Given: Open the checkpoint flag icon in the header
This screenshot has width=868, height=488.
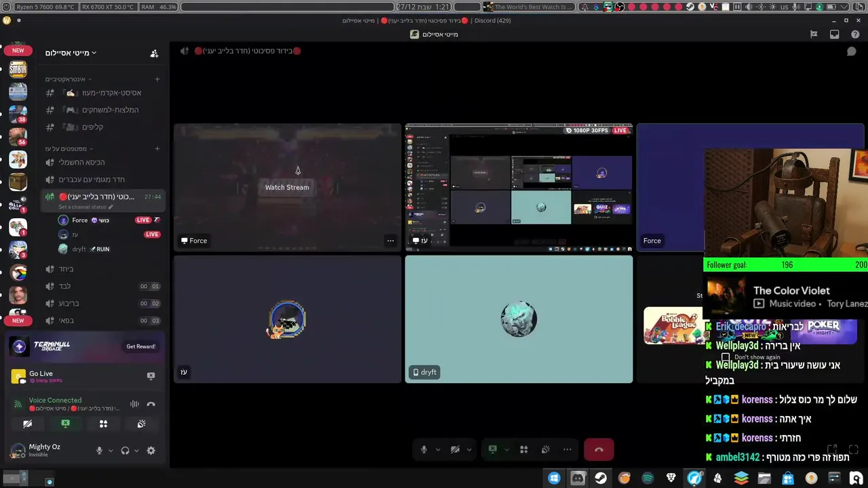Looking at the screenshot, I should [x=814, y=35].
